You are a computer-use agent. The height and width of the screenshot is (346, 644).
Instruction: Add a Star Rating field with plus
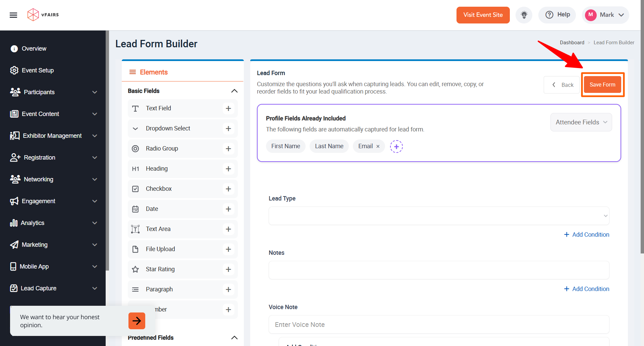pos(228,270)
